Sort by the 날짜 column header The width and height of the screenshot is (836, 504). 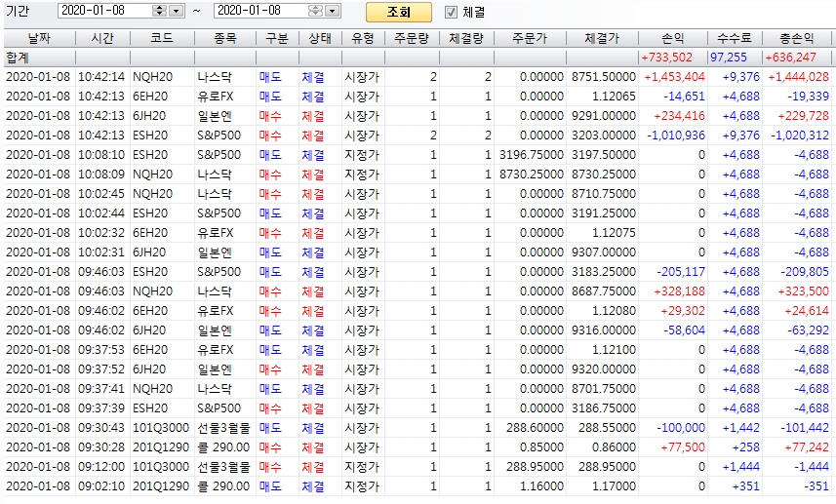tap(39, 38)
